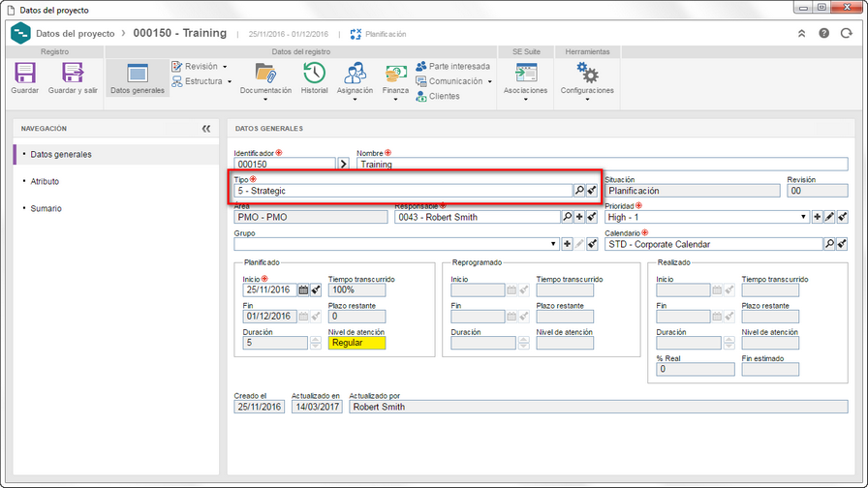868x488 pixels.
Task: Click the Responsable search icon
Action: coord(567,217)
